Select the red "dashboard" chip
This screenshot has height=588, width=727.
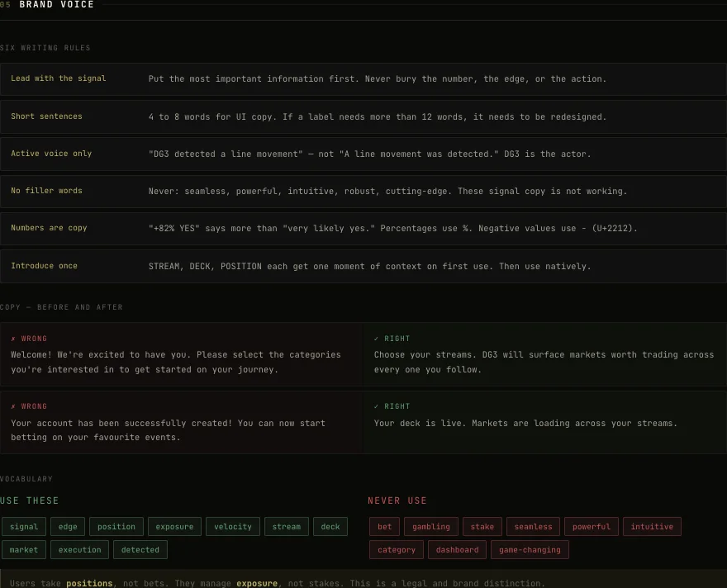point(457,549)
